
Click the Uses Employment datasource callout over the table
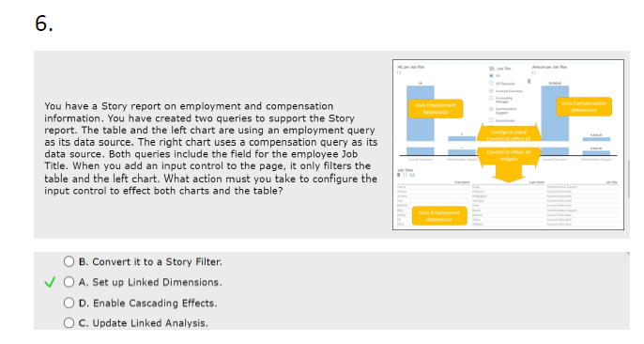[x=439, y=216]
